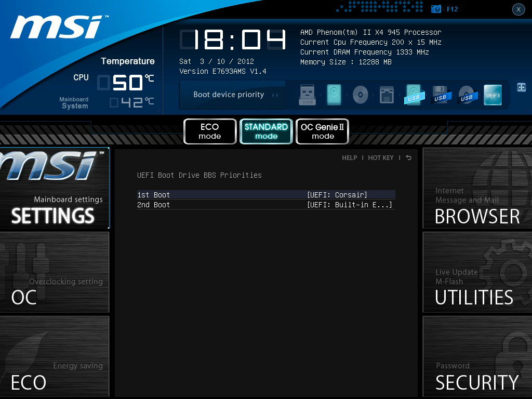This screenshot has height=399, width=532.
Task: Select the UEFI boot device icon
Action: (493, 95)
